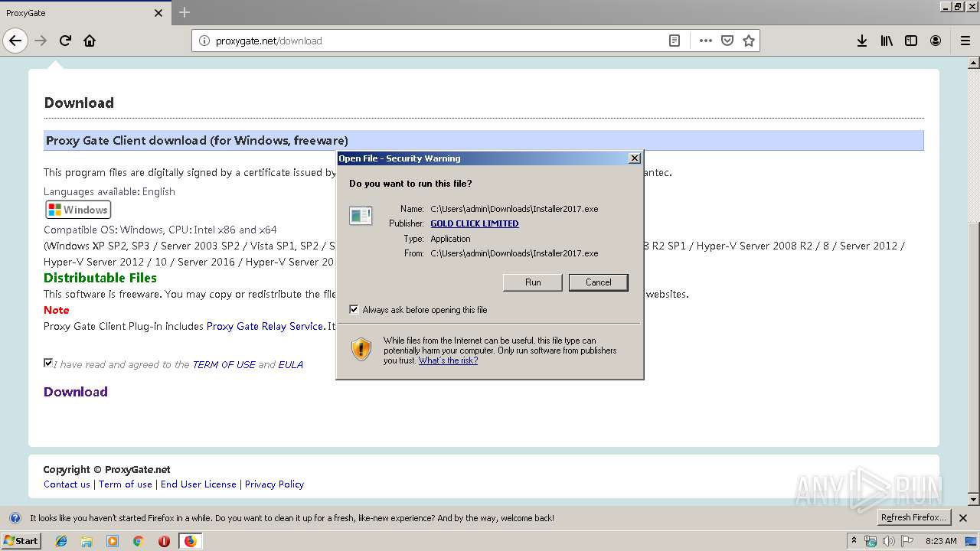The width and height of the screenshot is (980, 551).
Task: Click the scrollbar down arrow
Action: (973, 500)
